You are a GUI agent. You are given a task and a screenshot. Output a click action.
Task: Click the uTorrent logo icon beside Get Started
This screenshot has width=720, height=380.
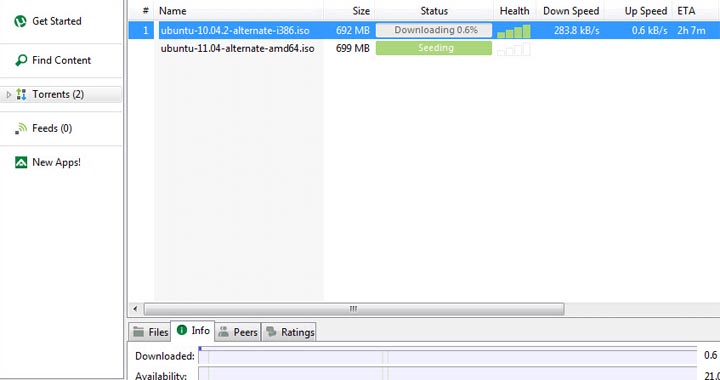(20, 21)
